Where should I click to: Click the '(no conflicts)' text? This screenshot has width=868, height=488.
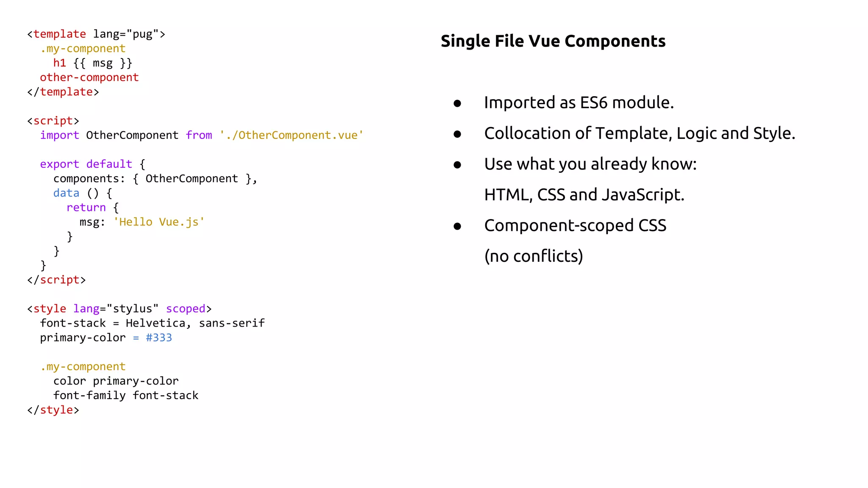533,256
